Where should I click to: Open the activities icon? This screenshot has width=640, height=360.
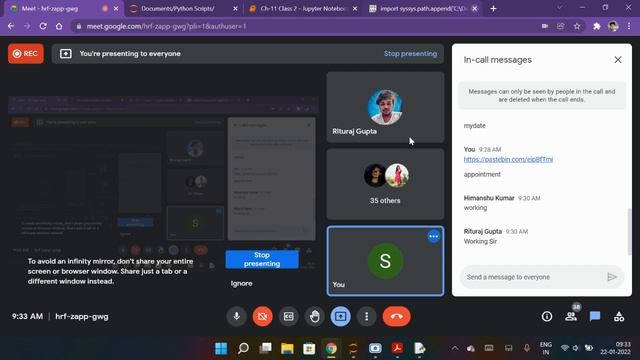point(619,316)
